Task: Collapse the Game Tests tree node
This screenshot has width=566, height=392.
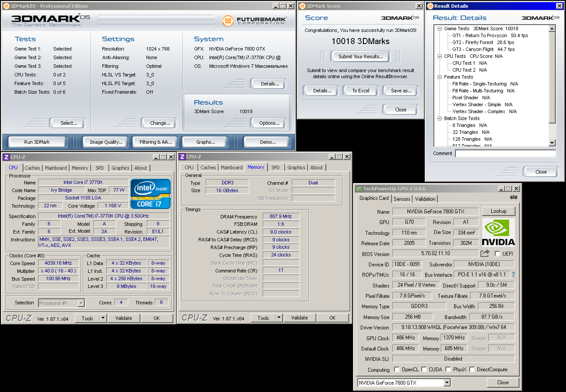Action: tap(440, 29)
